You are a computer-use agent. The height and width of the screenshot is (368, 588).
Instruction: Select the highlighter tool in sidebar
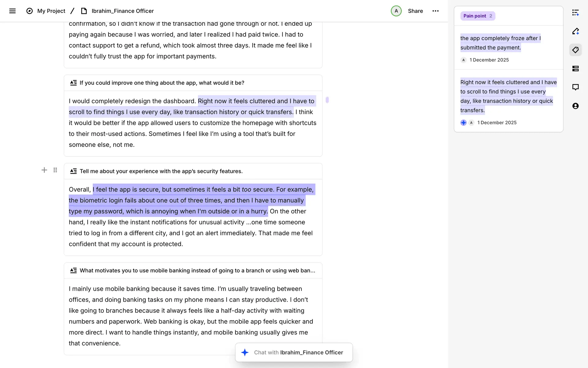(575, 31)
